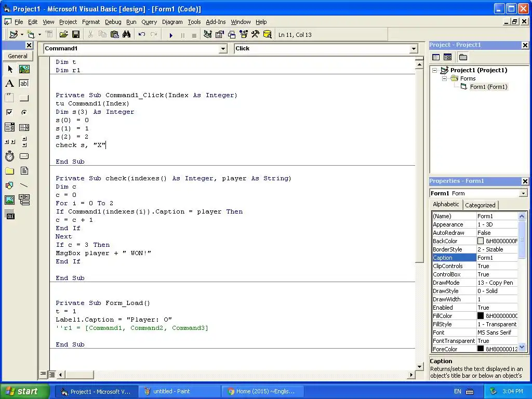This screenshot has height=399, width=532.
Task: Select the Shape control tool
Action: pyautogui.click(x=10, y=185)
